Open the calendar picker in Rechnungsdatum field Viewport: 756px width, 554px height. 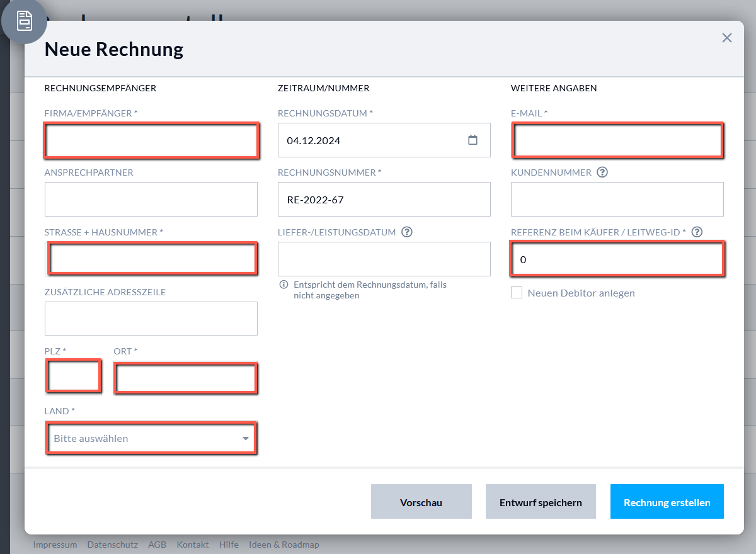(x=472, y=140)
